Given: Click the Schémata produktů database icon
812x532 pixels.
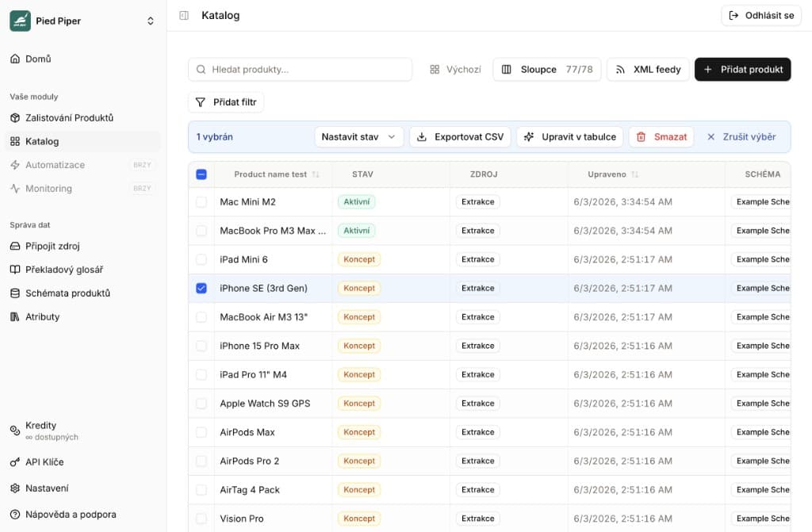Looking at the screenshot, I should [x=15, y=293].
